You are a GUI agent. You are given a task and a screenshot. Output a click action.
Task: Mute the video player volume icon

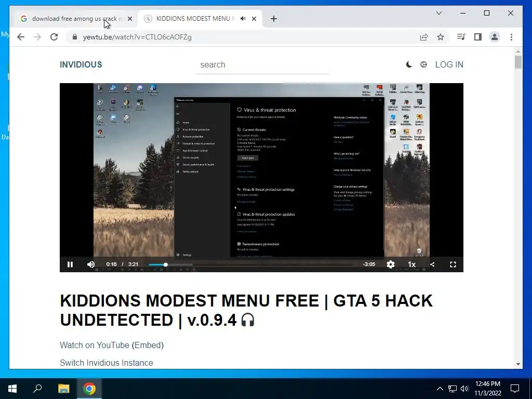point(91,264)
